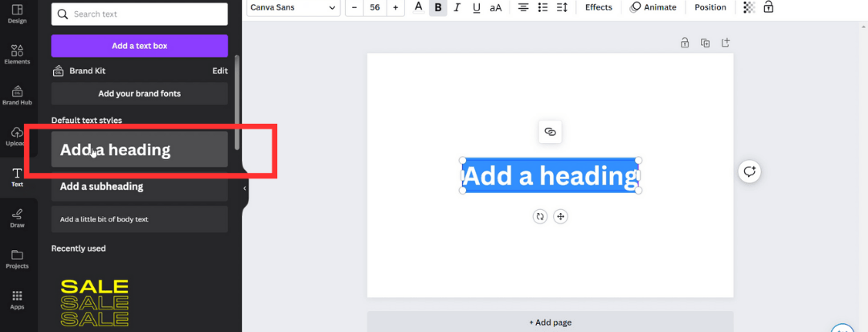Click the rotate handle below the heading
This screenshot has width=868, height=332.
click(540, 216)
